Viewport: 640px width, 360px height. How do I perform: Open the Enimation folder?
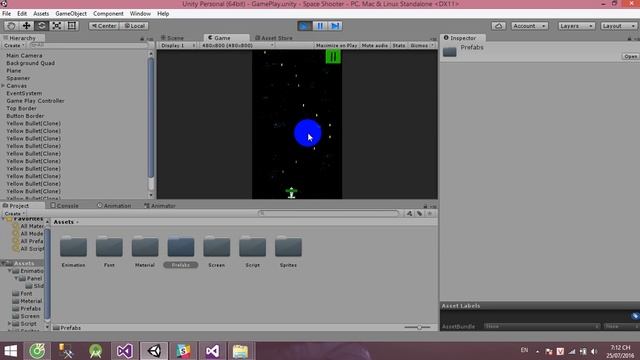tap(73, 251)
